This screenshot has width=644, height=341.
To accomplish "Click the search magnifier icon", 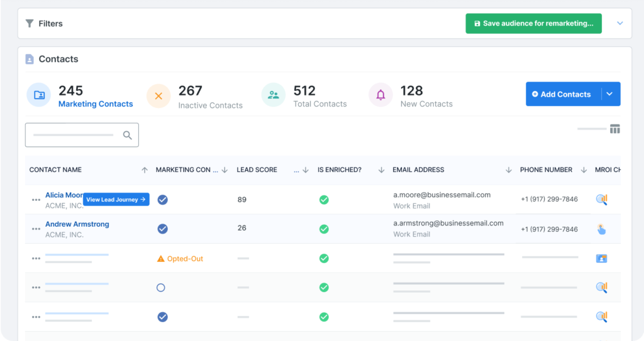I will (x=128, y=135).
